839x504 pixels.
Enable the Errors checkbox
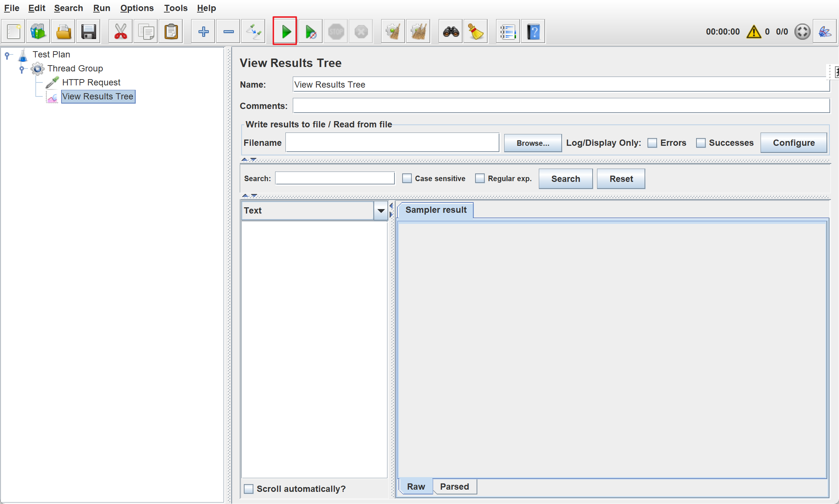pyautogui.click(x=652, y=143)
